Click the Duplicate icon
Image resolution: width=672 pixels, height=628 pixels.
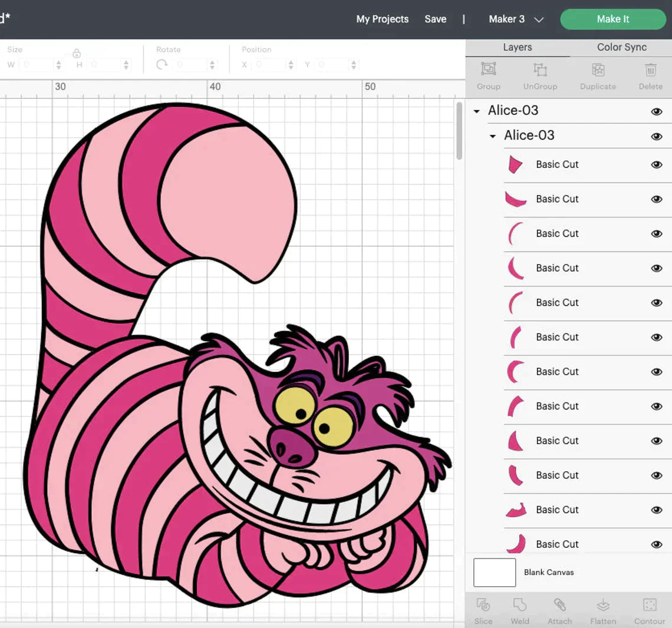coord(598,70)
